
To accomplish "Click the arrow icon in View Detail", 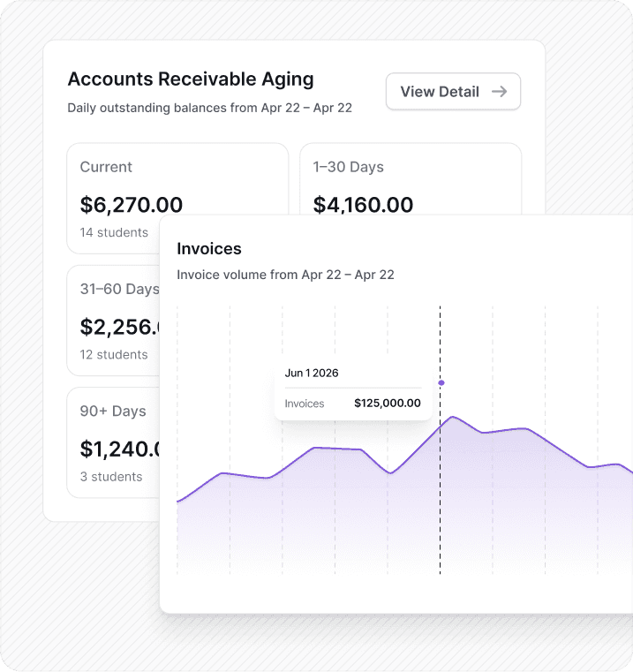I will [500, 91].
